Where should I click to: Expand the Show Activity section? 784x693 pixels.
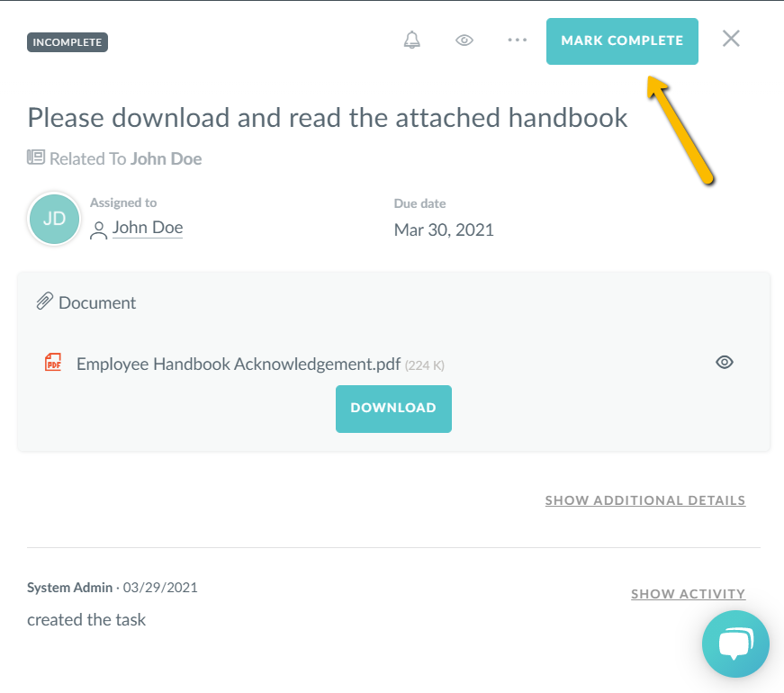pos(688,594)
